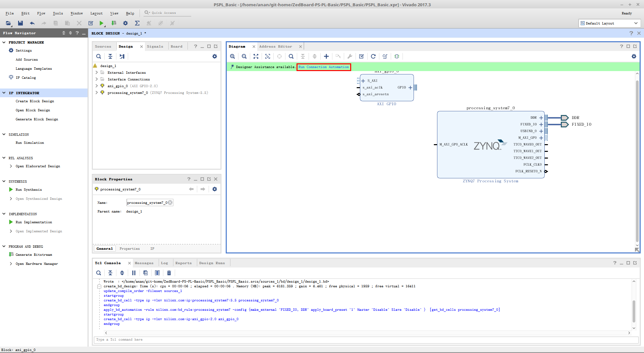The width and height of the screenshot is (644, 353).
Task: Collapse the PROJECT MANAGER section
Action: tap(4, 42)
